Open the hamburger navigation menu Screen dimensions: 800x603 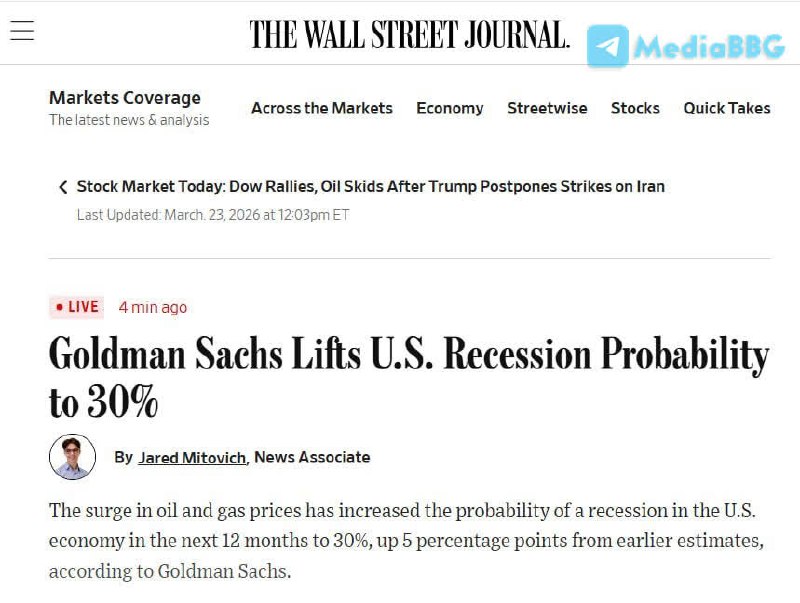[x=22, y=31]
